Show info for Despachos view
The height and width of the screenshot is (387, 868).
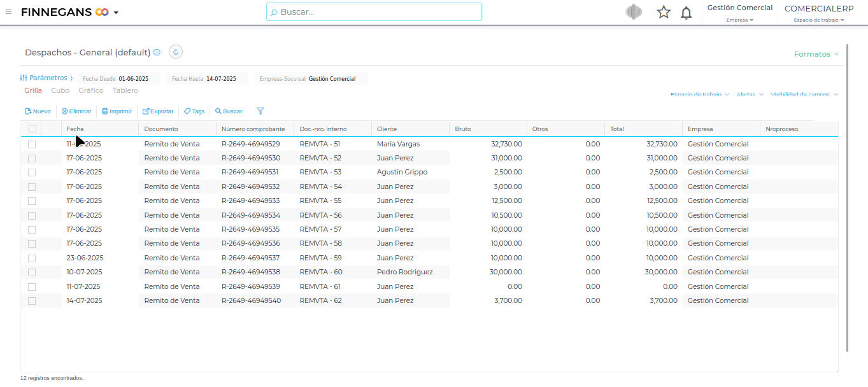[157, 52]
